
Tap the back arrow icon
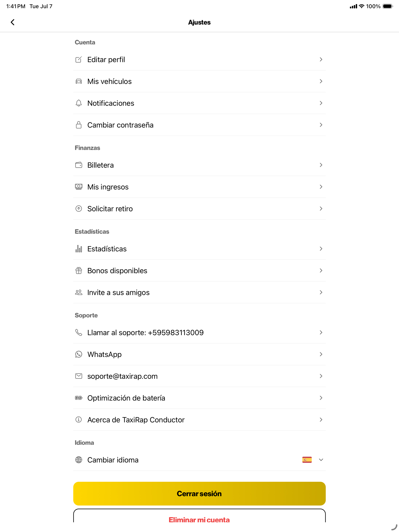(13, 22)
